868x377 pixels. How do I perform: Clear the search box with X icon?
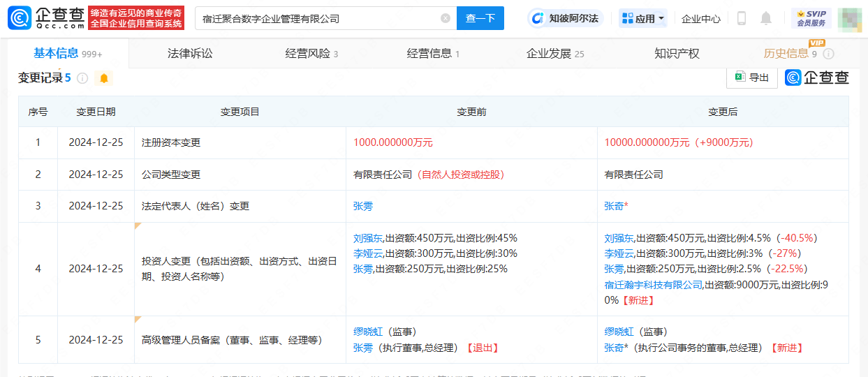click(446, 19)
